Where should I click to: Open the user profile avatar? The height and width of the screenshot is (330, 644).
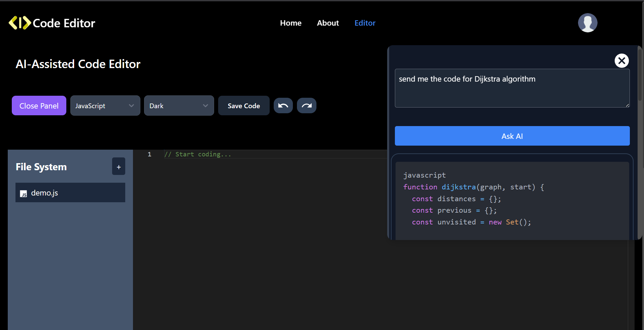click(x=587, y=23)
